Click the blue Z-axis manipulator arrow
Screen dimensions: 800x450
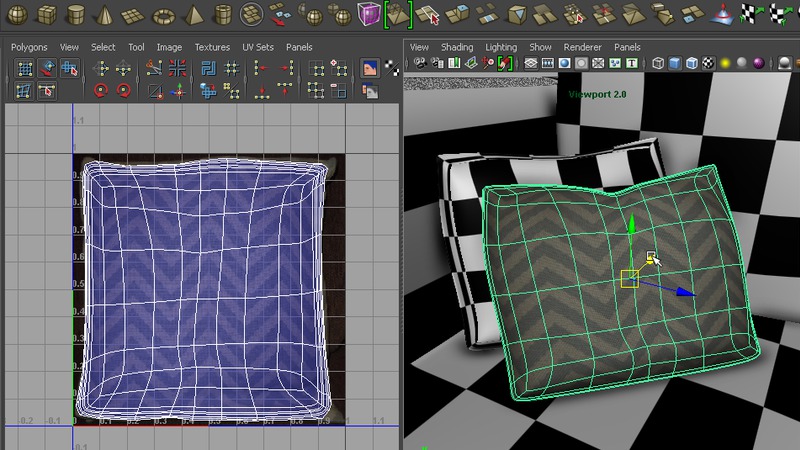(x=685, y=292)
